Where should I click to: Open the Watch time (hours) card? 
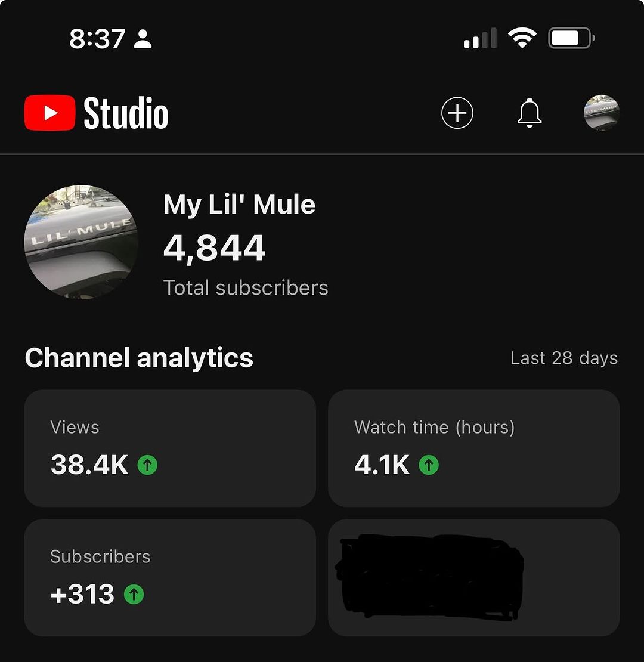pyautogui.click(x=473, y=448)
